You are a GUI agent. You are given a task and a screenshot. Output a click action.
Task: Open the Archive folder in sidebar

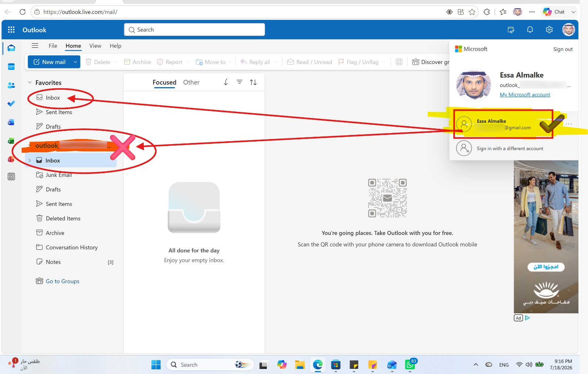[x=55, y=233]
